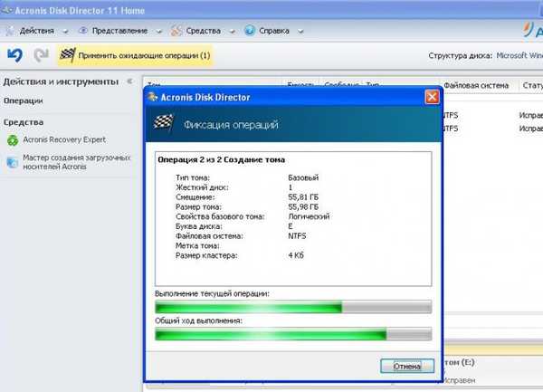
Task: Click the Свойства базового тома label
Action: tap(220, 216)
